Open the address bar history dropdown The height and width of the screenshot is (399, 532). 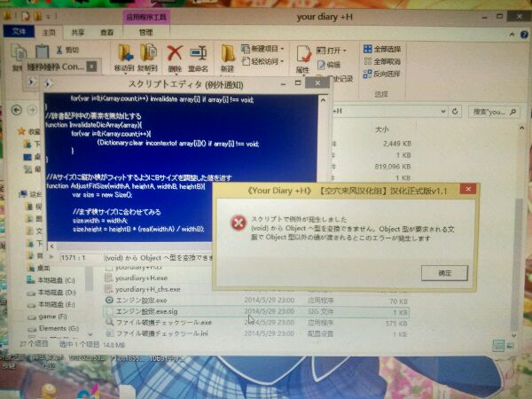(x=442, y=112)
